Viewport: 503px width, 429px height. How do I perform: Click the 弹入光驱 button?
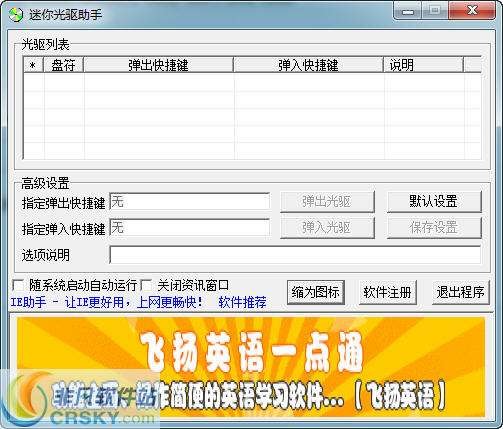click(x=327, y=228)
